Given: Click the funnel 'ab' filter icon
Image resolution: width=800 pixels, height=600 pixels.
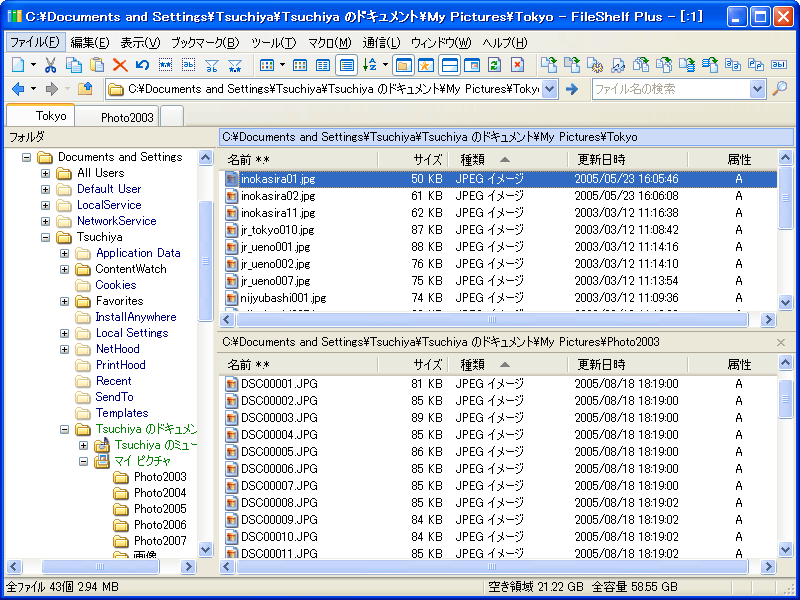Looking at the screenshot, I should pyautogui.click(x=212, y=65).
